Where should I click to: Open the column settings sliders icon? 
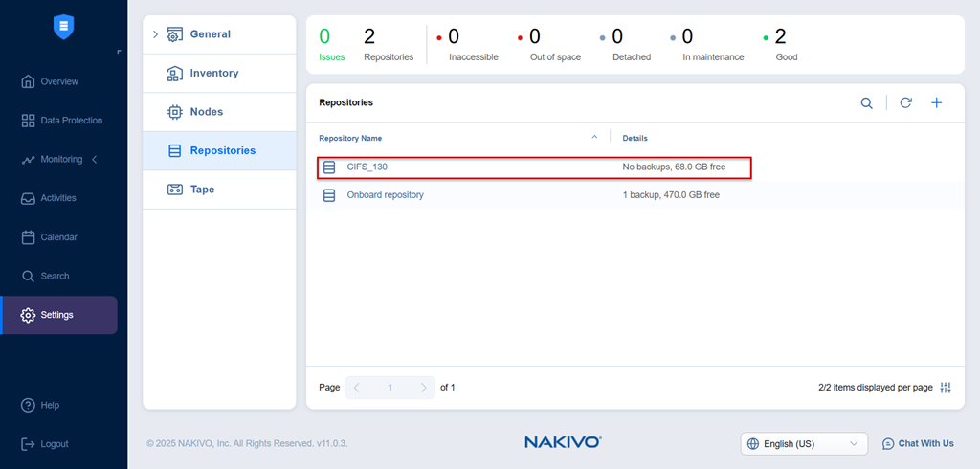(x=946, y=388)
